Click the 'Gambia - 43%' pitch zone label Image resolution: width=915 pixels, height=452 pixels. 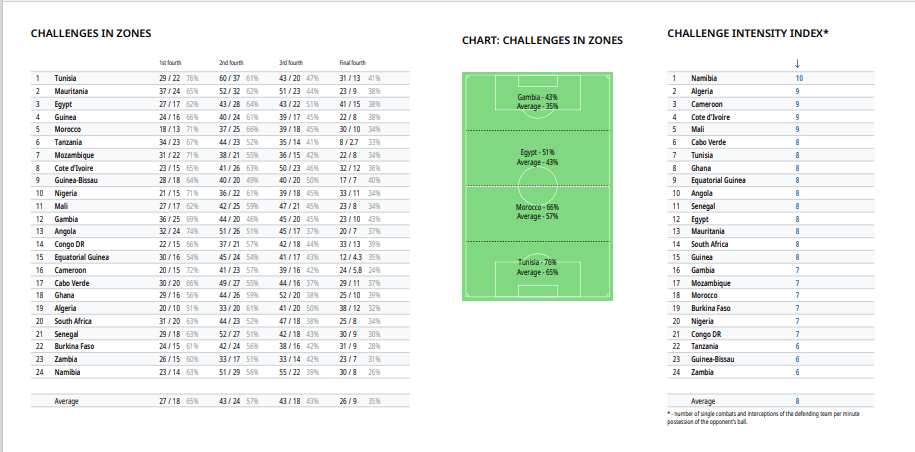tap(537, 97)
